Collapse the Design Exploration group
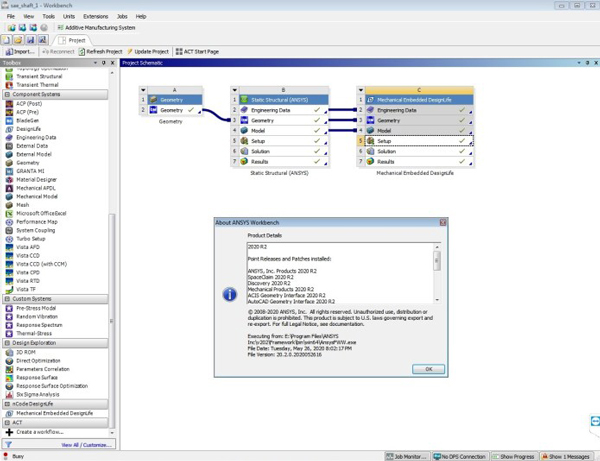Image resolution: width=600 pixels, height=461 pixels. pos(7,343)
